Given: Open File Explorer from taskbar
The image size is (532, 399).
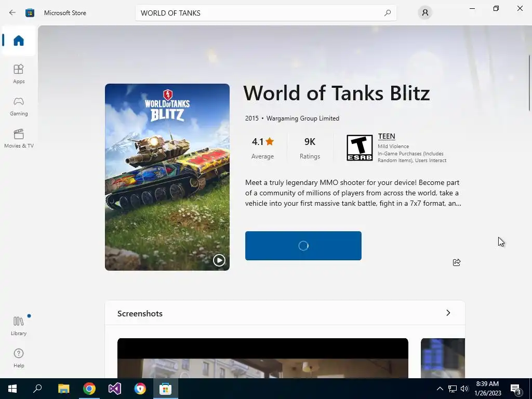Looking at the screenshot, I should pos(63,389).
